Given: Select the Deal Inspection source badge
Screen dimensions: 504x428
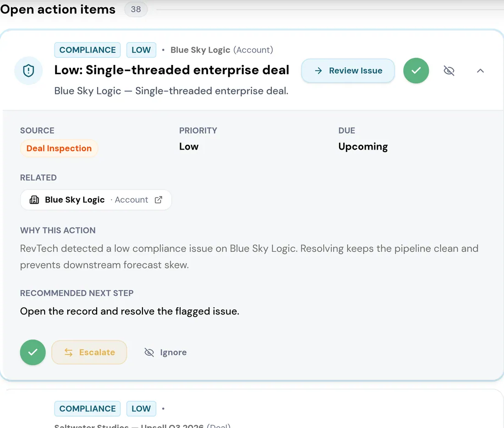Looking at the screenshot, I should tap(59, 148).
